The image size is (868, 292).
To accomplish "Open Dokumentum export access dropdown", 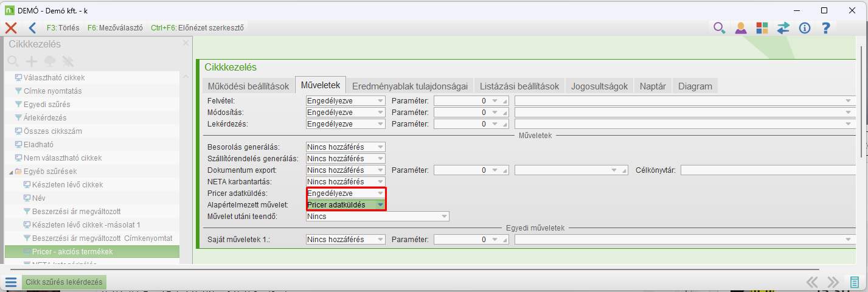I will (345, 170).
